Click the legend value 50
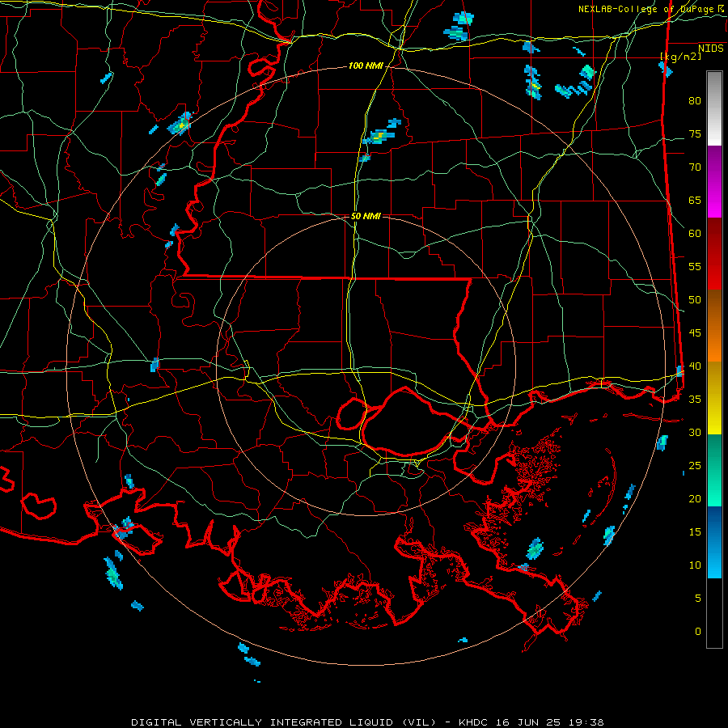Screen dimensions: 728x728 pyautogui.click(x=695, y=300)
